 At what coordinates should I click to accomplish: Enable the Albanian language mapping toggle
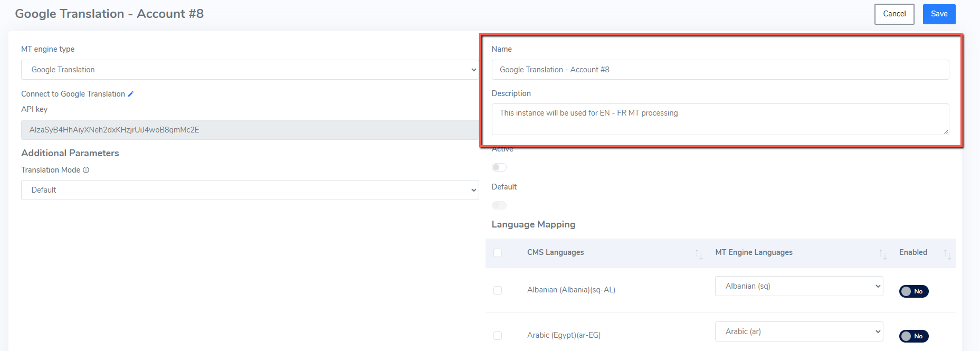click(x=914, y=291)
